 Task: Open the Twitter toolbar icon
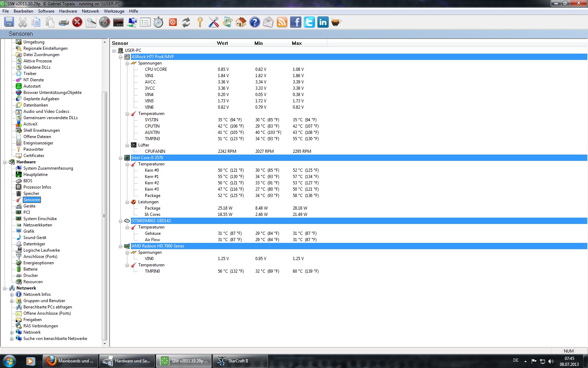click(x=309, y=22)
